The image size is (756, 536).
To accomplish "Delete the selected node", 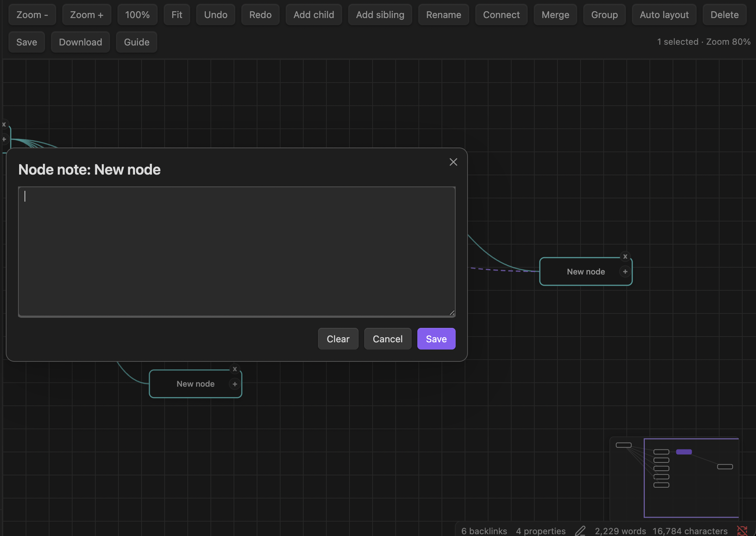I will [x=725, y=15].
